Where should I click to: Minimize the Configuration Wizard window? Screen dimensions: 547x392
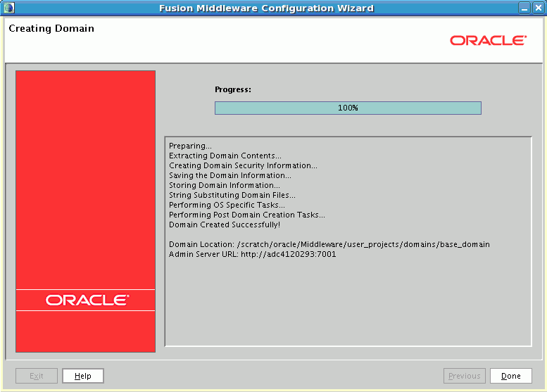pos(524,8)
